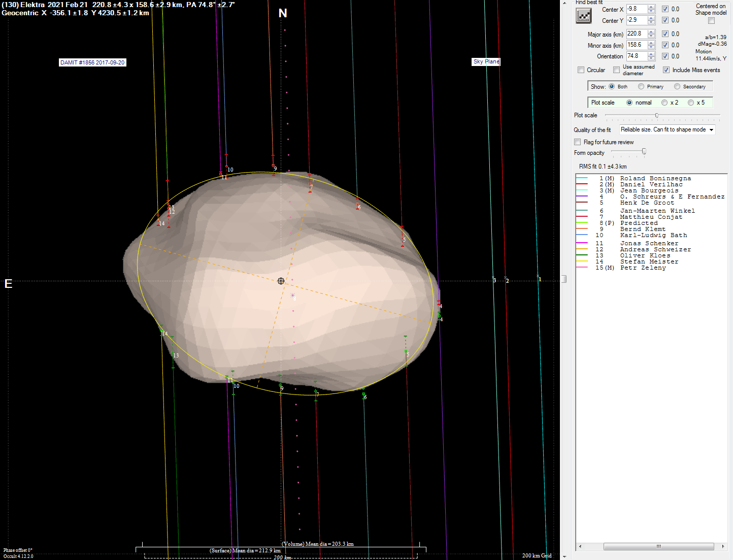
Task: Click the Major axis up stepper arrow
Action: click(x=651, y=31)
